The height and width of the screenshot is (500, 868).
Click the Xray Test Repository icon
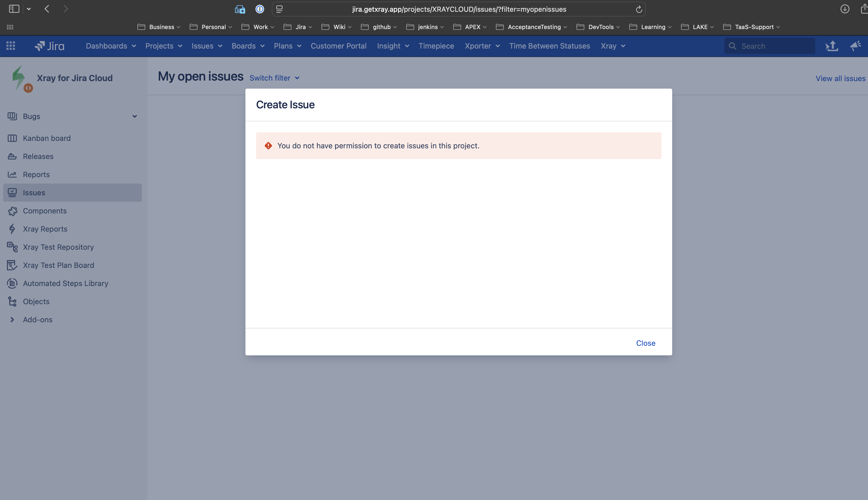12,247
